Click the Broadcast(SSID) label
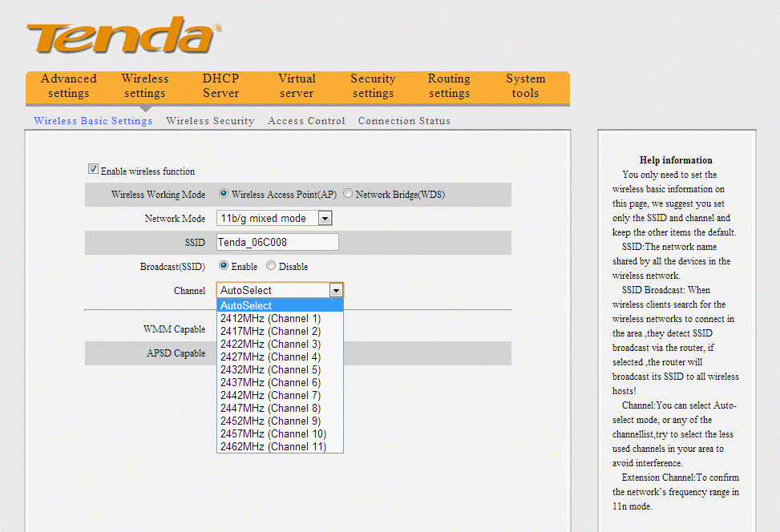The image size is (780, 532). 172,267
